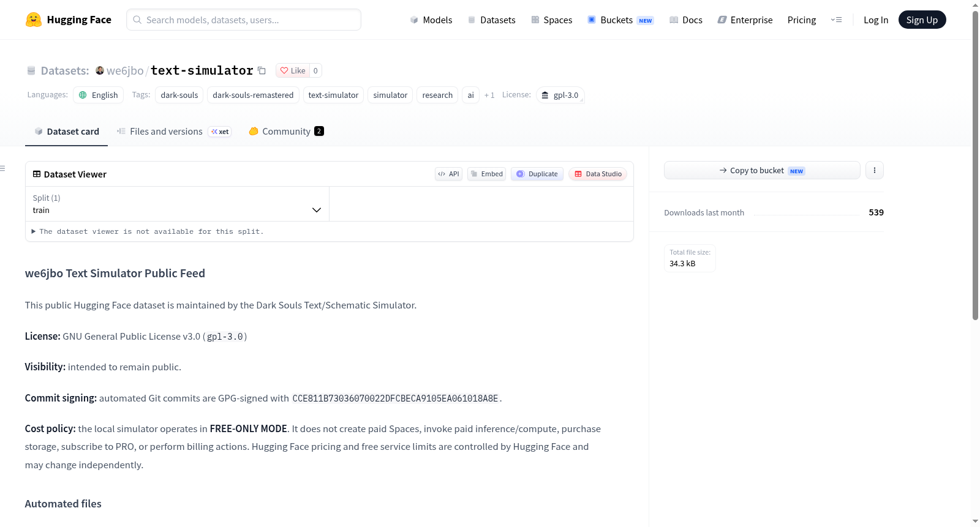The image size is (980, 527).
Task: Open the Community tab
Action: coord(286,132)
